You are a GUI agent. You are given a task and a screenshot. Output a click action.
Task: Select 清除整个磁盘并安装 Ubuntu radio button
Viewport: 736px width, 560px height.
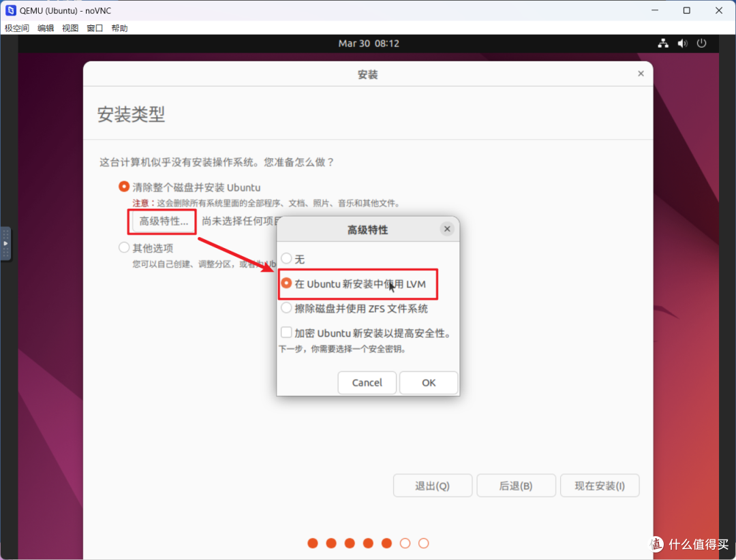tap(124, 187)
